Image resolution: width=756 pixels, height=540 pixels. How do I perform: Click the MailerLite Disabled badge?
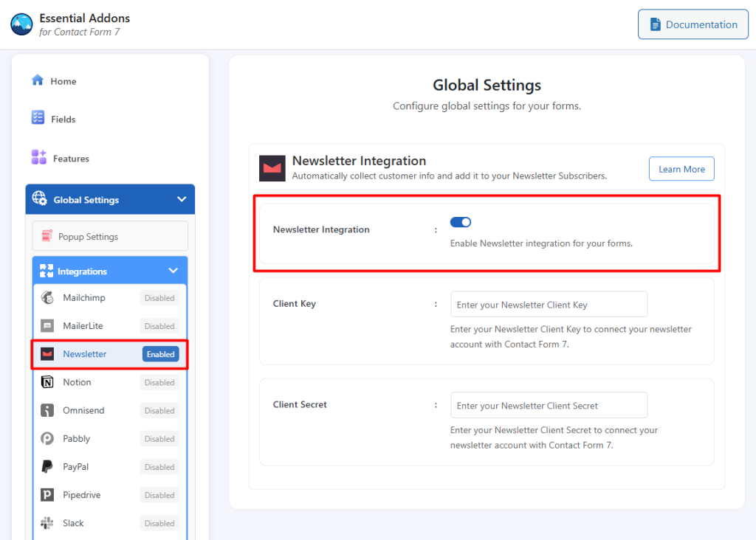(x=159, y=326)
